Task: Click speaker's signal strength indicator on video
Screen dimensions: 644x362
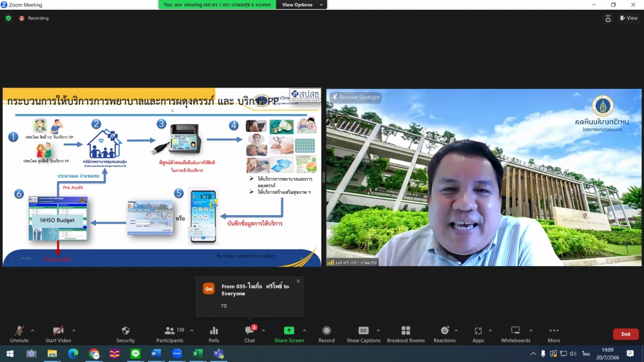Action: point(330,262)
